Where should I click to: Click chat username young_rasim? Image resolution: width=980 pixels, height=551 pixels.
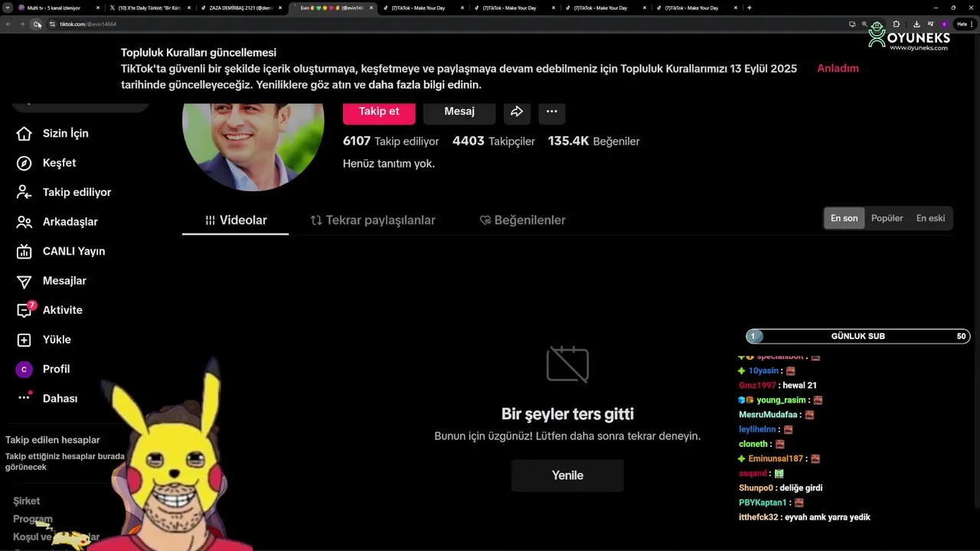click(x=781, y=400)
